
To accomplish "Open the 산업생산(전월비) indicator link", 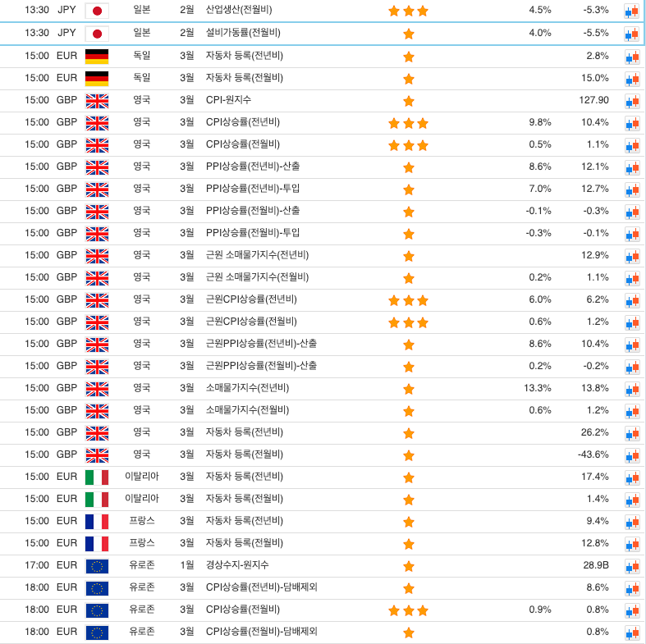I will [x=239, y=10].
